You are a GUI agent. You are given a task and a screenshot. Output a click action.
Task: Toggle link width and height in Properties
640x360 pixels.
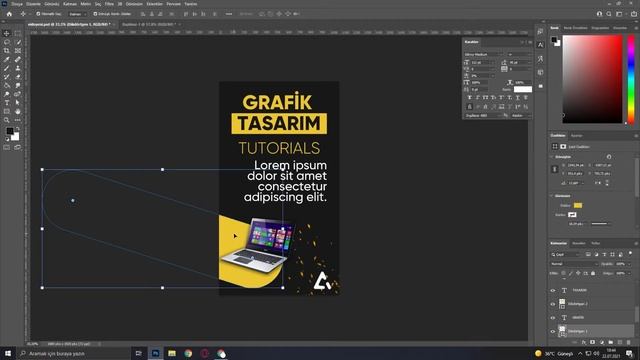point(554,169)
